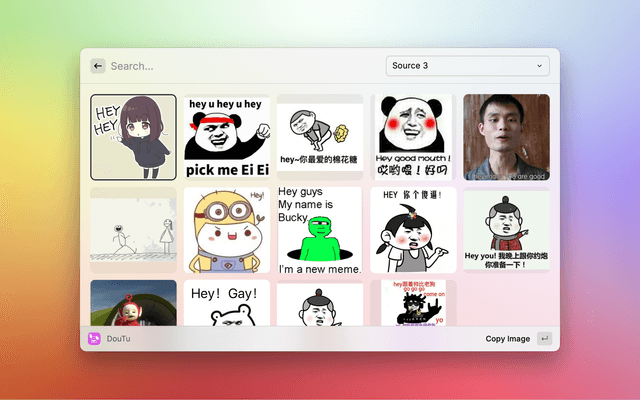640x400 pixels.
Task: Select the anime girl Hey Hey meme
Action: (133, 137)
